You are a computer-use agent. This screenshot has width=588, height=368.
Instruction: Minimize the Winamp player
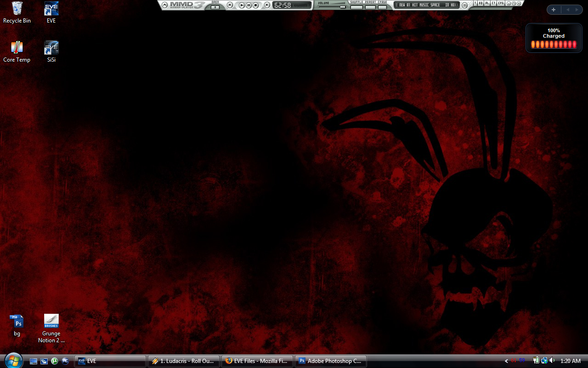[509, 4]
